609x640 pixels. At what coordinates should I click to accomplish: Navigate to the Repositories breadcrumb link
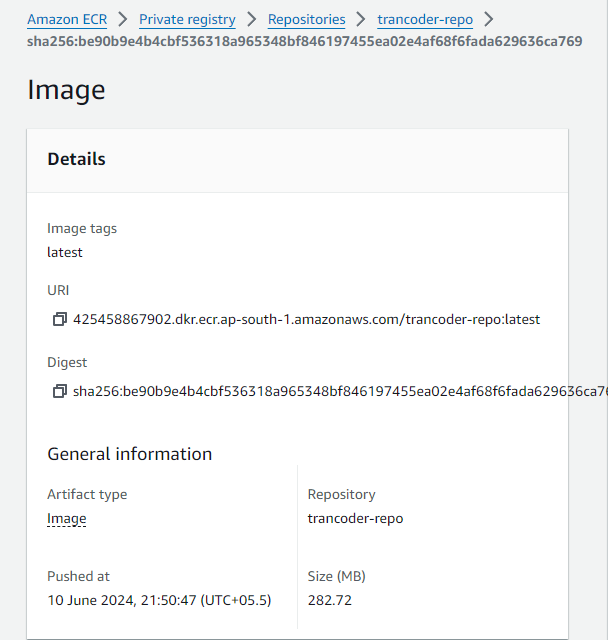[307, 20]
